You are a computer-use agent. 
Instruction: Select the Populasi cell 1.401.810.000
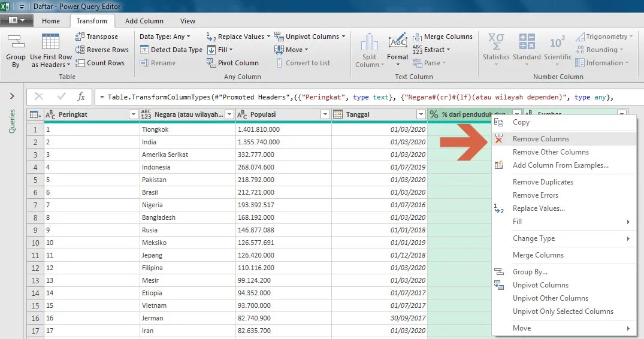[283, 129]
